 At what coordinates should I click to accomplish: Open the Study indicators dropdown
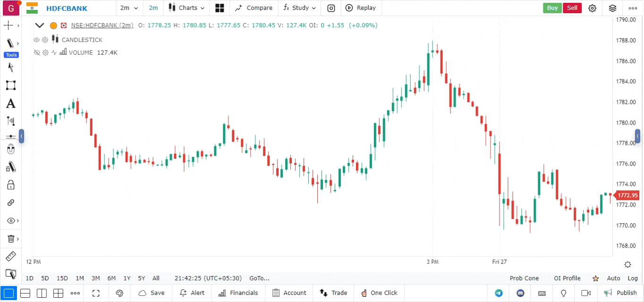299,8
